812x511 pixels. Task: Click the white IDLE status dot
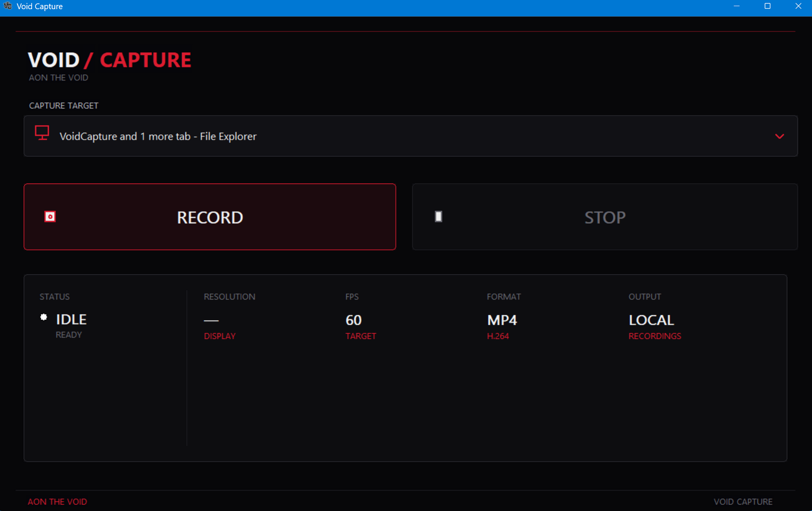(43, 317)
